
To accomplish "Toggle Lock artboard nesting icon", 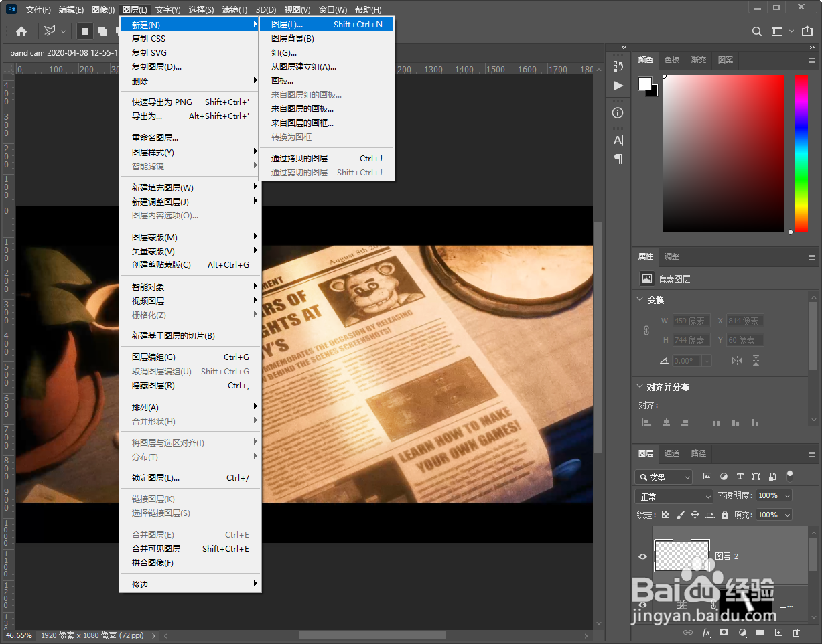I will pyautogui.click(x=709, y=515).
